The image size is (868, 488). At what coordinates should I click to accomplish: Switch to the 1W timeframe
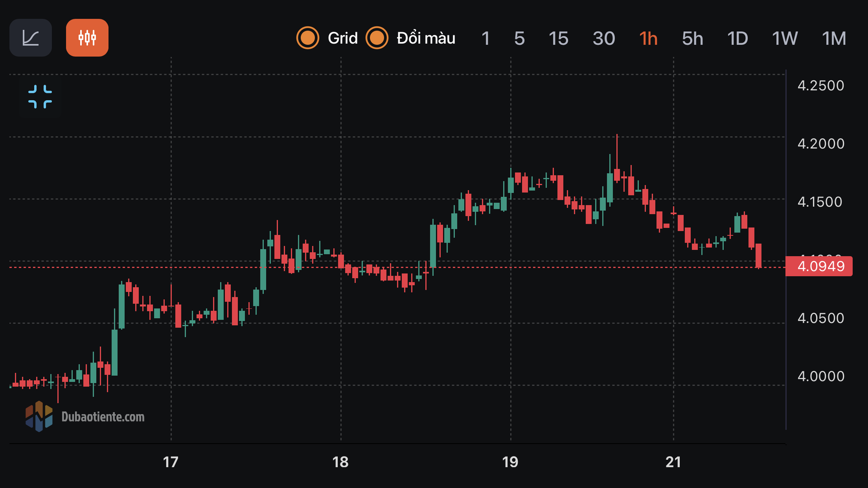(785, 39)
